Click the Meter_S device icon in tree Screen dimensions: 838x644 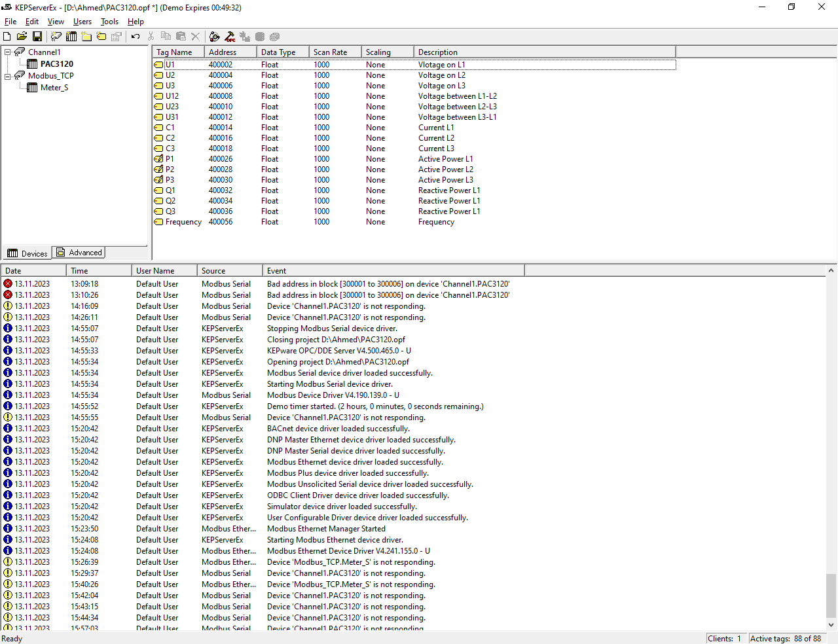pos(32,88)
